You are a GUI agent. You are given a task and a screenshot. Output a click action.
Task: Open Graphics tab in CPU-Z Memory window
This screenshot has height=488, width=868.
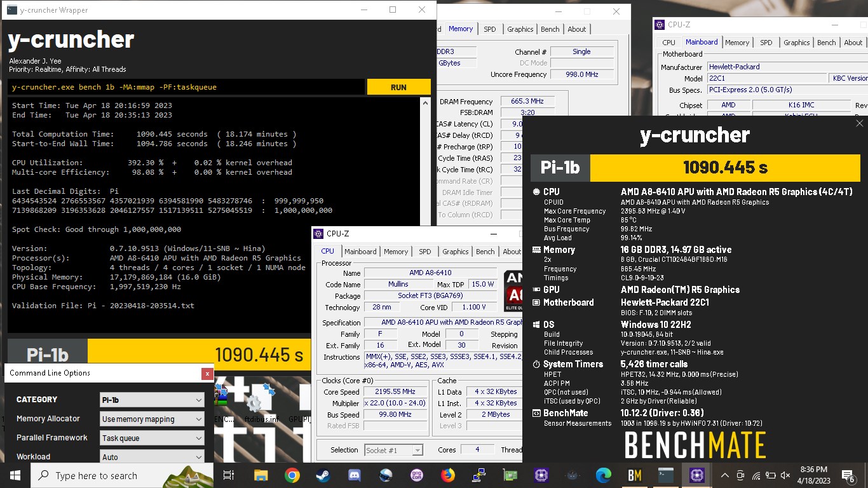click(x=520, y=29)
